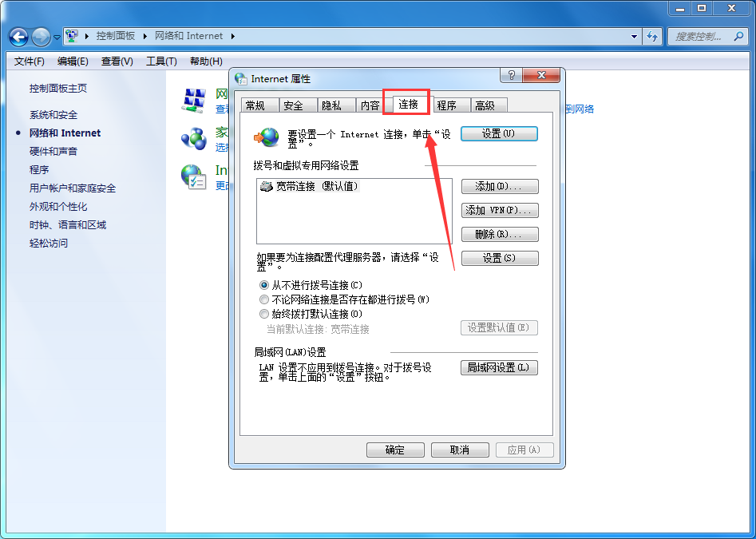Click the dialog help question mark button
The width and height of the screenshot is (756, 539).
(512, 75)
